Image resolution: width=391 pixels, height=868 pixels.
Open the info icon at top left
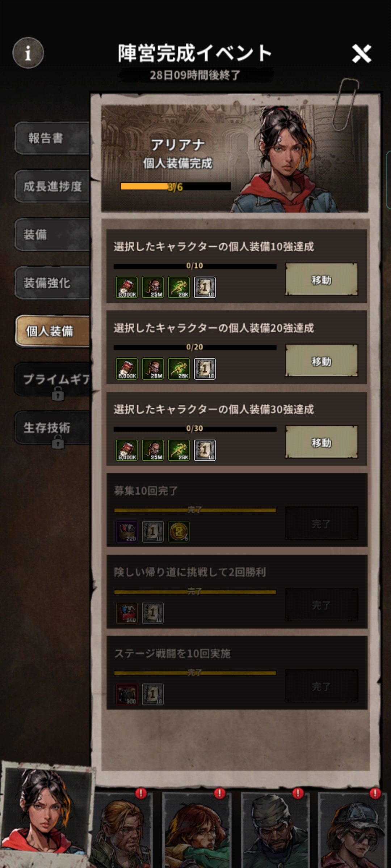(28, 53)
